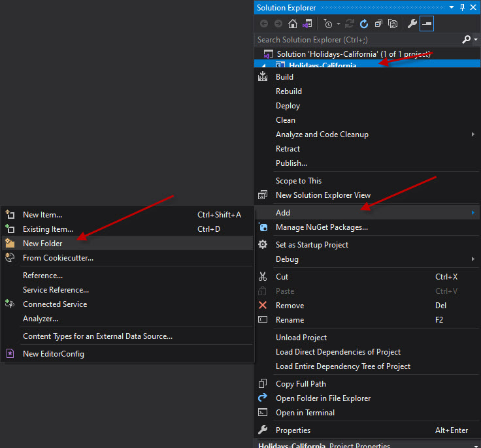The image size is (481, 448).
Task: Open the Project Properties panel dropdown arrow
Action: tap(476, 445)
